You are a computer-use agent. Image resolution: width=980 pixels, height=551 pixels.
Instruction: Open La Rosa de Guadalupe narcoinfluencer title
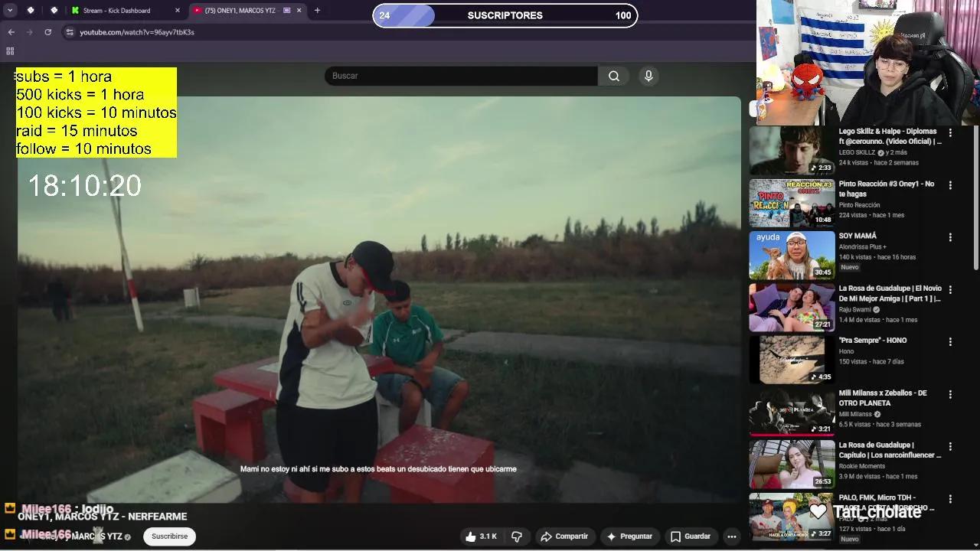(890, 450)
